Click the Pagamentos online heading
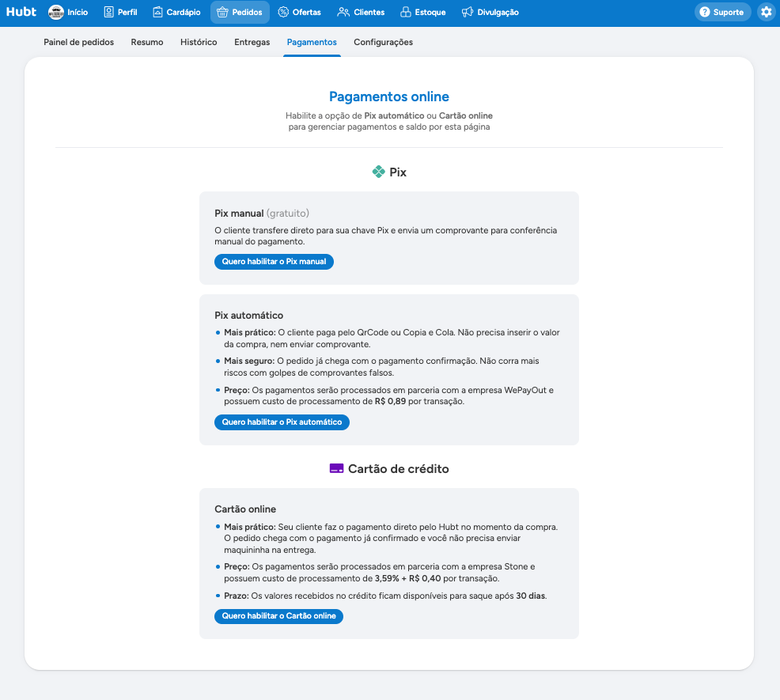The width and height of the screenshot is (780, 700). click(389, 96)
